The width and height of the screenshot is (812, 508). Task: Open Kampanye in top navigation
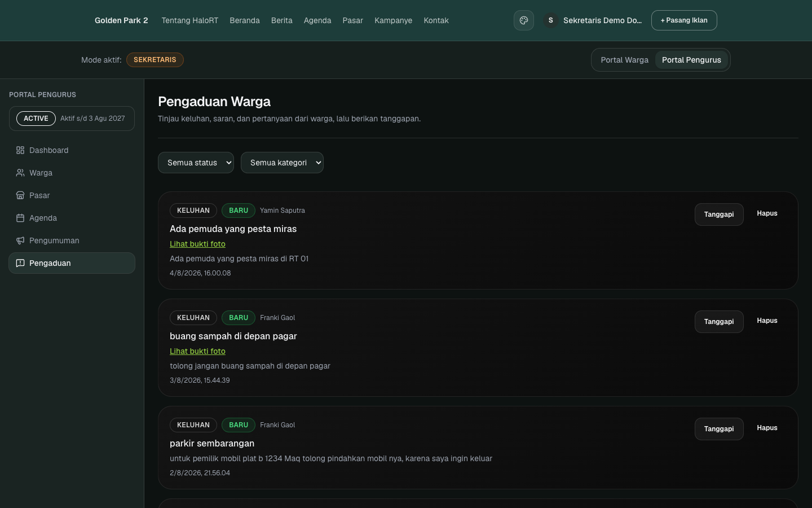[x=394, y=20]
